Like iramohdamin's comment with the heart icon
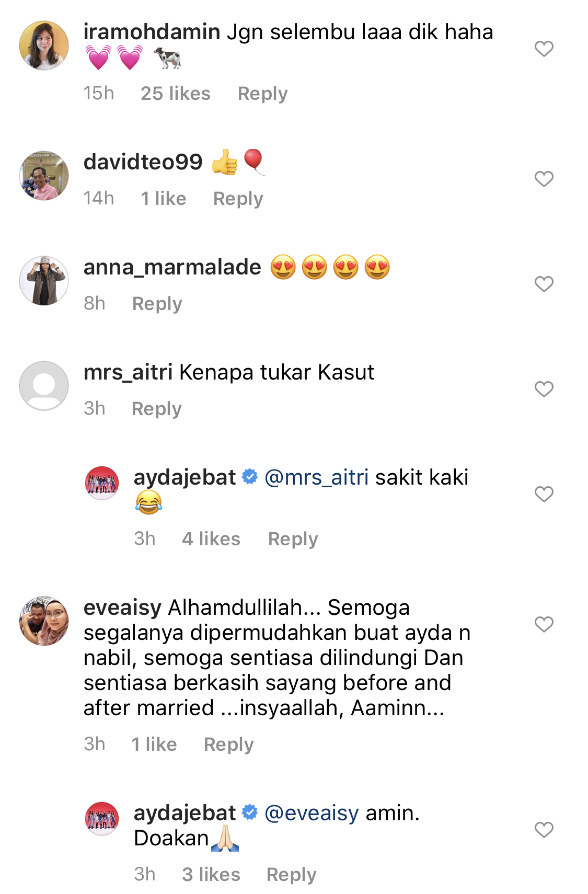 (x=544, y=49)
